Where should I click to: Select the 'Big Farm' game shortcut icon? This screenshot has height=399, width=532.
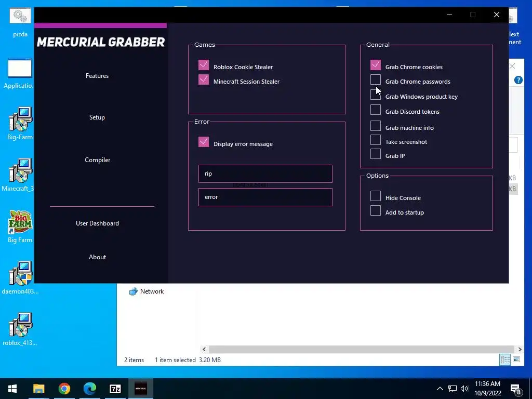point(20,227)
